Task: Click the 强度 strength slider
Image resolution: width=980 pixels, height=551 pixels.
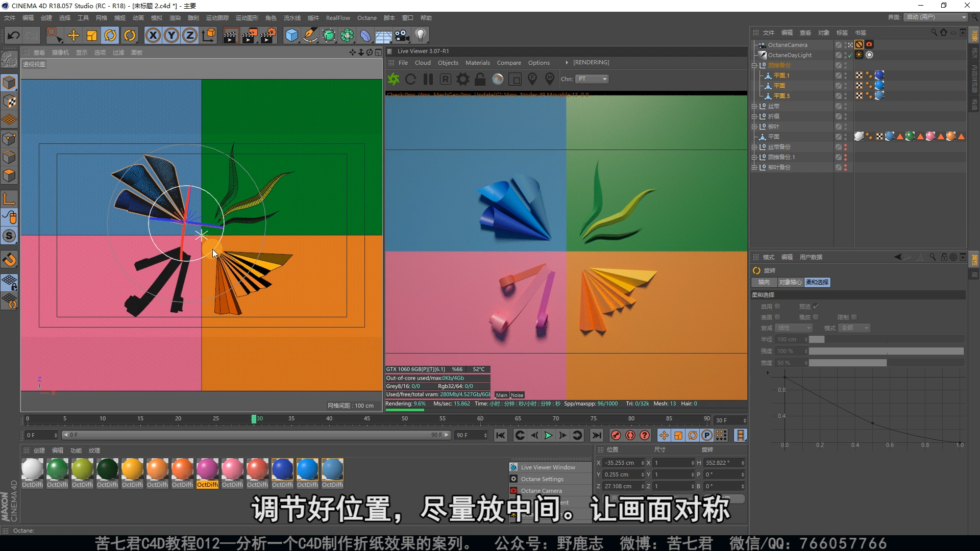Action: click(886, 351)
